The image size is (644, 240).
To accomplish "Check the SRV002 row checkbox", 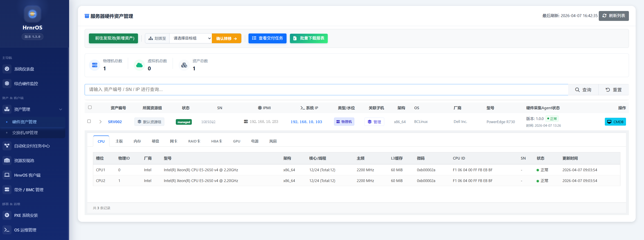I will pyautogui.click(x=89, y=121).
